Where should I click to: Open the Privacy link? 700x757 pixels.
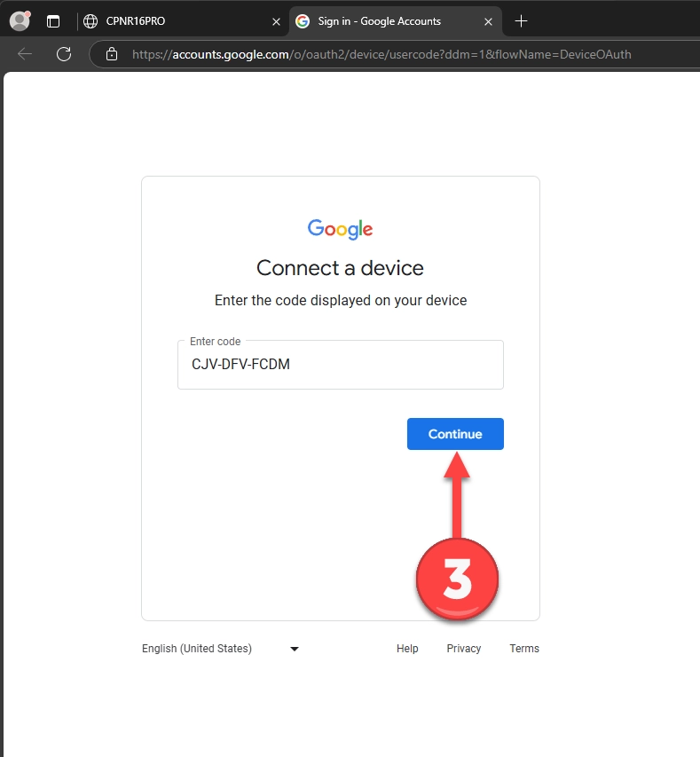[x=463, y=649]
